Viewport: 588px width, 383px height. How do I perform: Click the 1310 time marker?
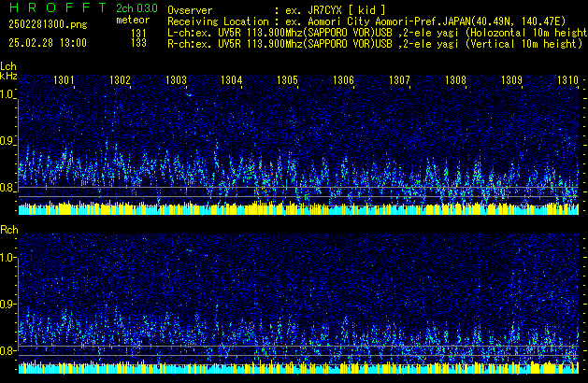[567, 80]
